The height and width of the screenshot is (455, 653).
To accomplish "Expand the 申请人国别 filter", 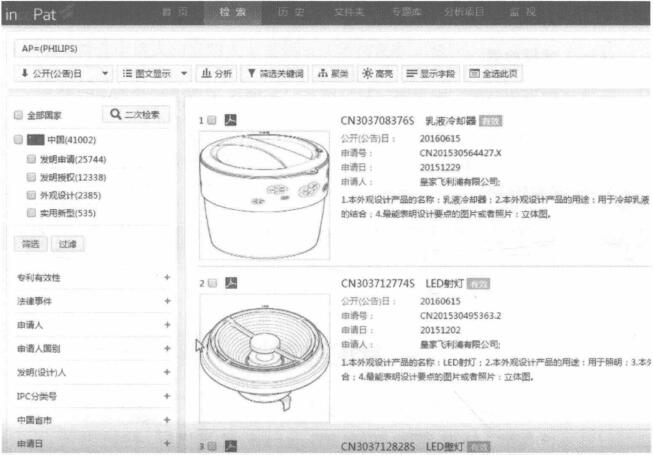I will pyautogui.click(x=167, y=348).
